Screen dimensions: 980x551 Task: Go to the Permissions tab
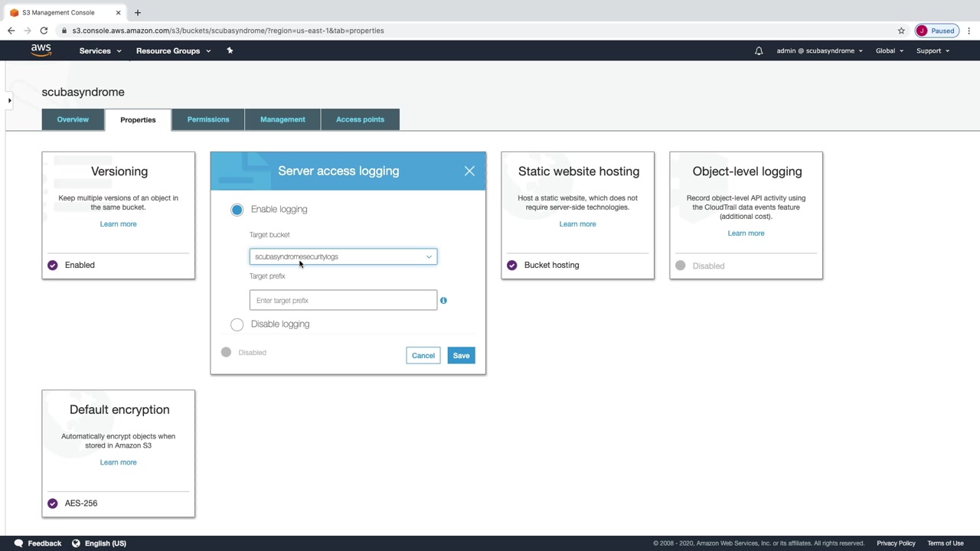coord(208,119)
